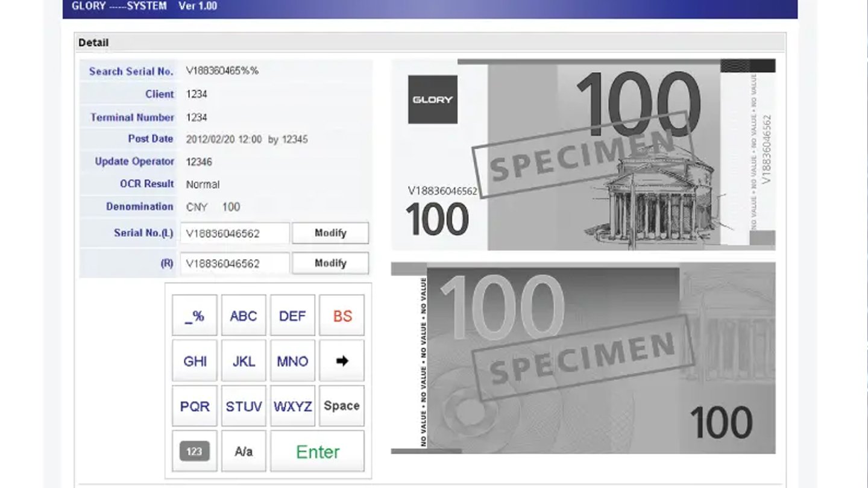Focus the Serial No.(L) input field
The image size is (868, 488).
(x=235, y=234)
